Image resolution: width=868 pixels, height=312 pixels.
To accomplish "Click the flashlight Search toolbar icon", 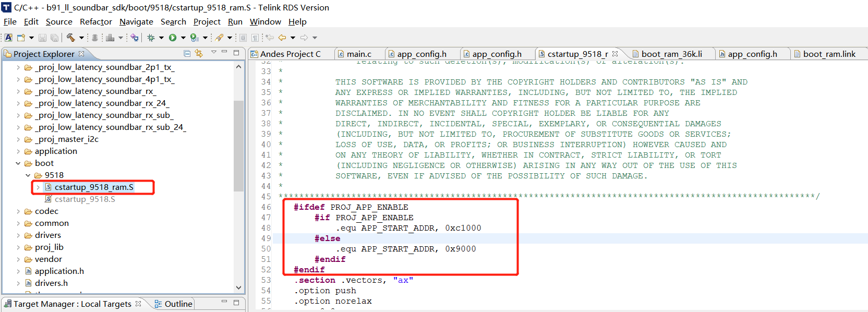I will [x=219, y=38].
